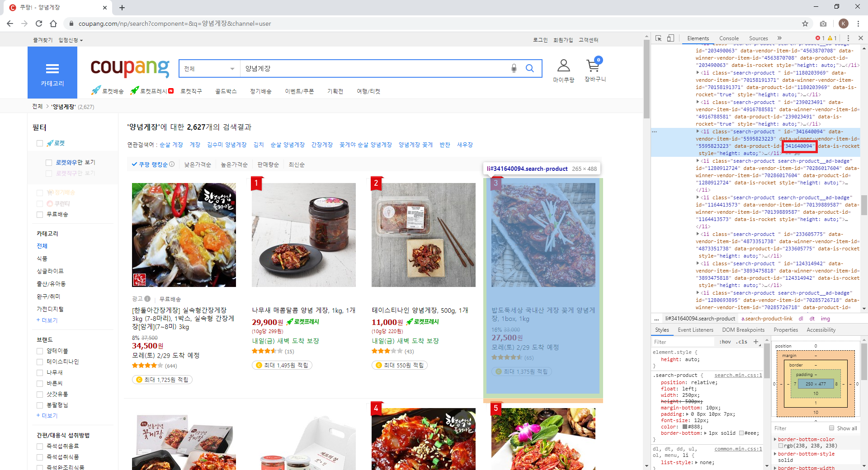Check 테이스티나인 brand checkbox
868x470 pixels.
click(x=40, y=362)
